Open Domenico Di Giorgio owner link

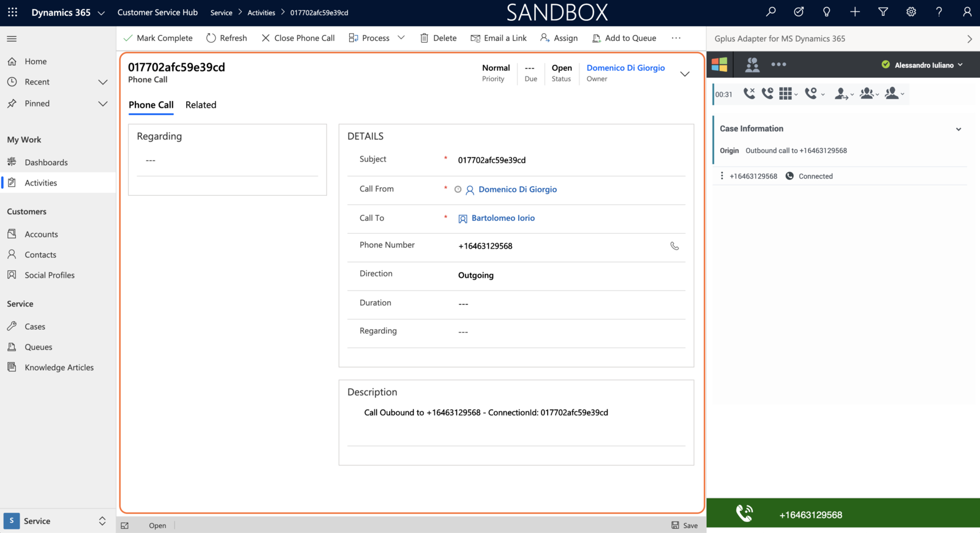(625, 68)
